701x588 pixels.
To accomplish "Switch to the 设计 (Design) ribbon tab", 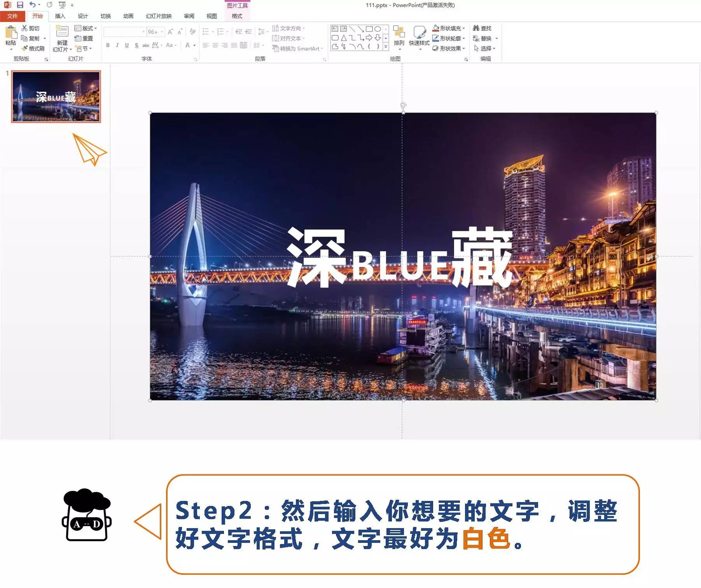I will (83, 16).
